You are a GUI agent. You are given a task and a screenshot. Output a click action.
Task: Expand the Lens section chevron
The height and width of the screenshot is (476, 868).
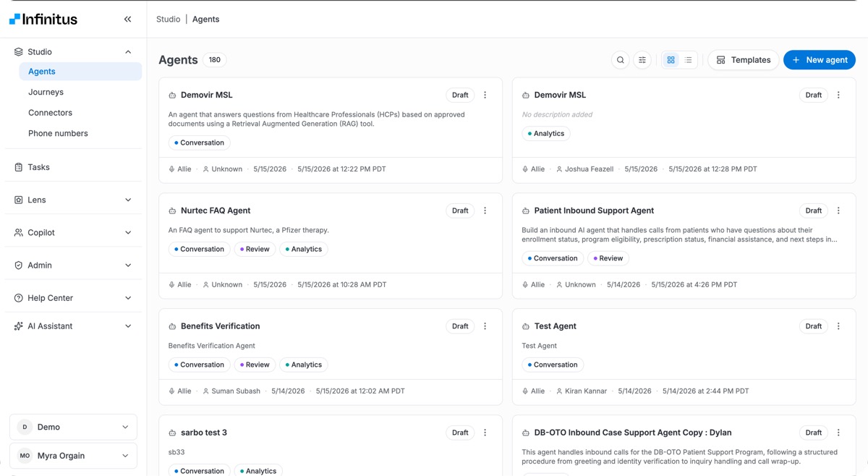(x=128, y=200)
